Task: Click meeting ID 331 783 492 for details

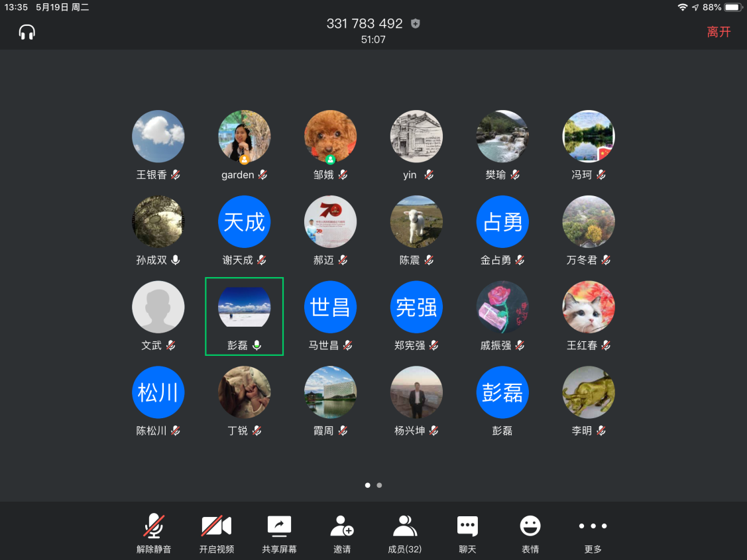Action: click(364, 24)
